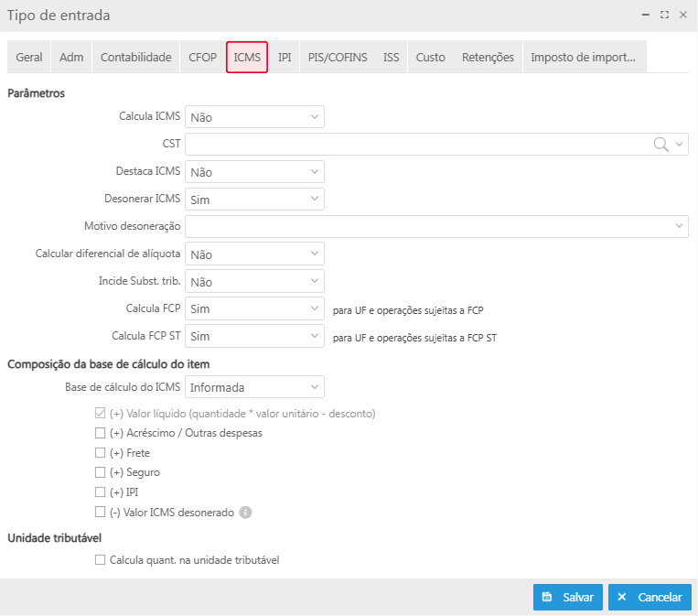Toggle the (+) Seguro checkbox
Viewport: 698px width, 616px height.
(101, 473)
